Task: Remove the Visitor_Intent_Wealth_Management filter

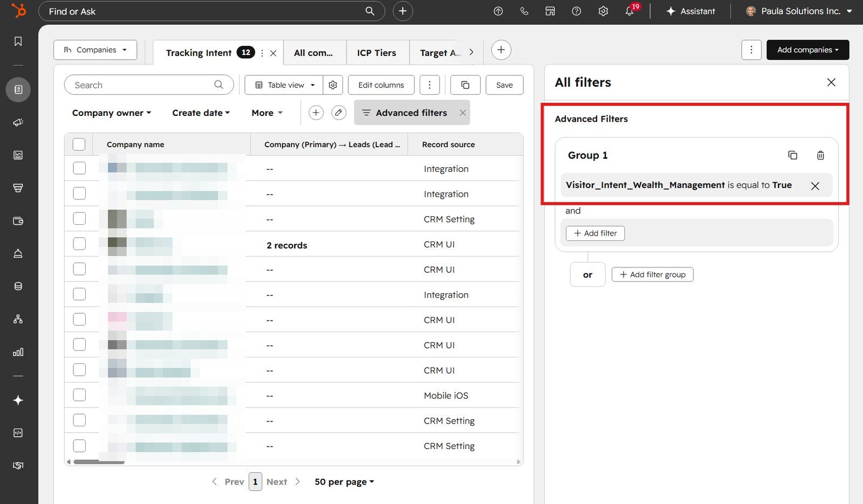Action: [x=815, y=185]
